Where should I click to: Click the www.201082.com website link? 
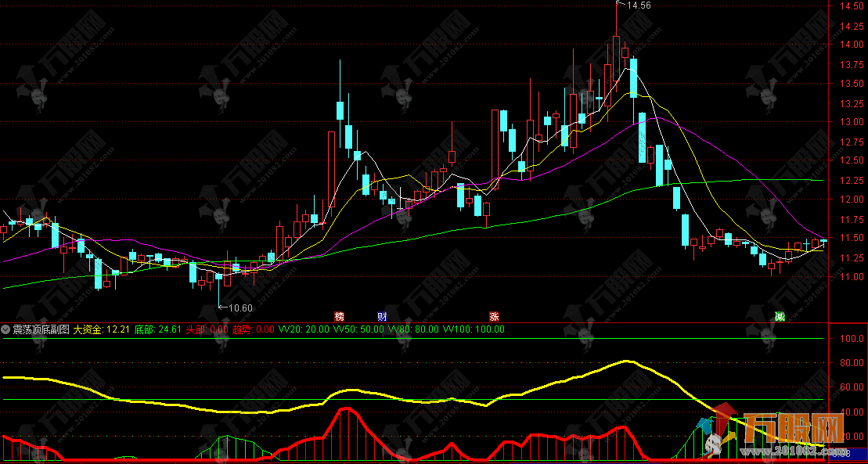798,451
